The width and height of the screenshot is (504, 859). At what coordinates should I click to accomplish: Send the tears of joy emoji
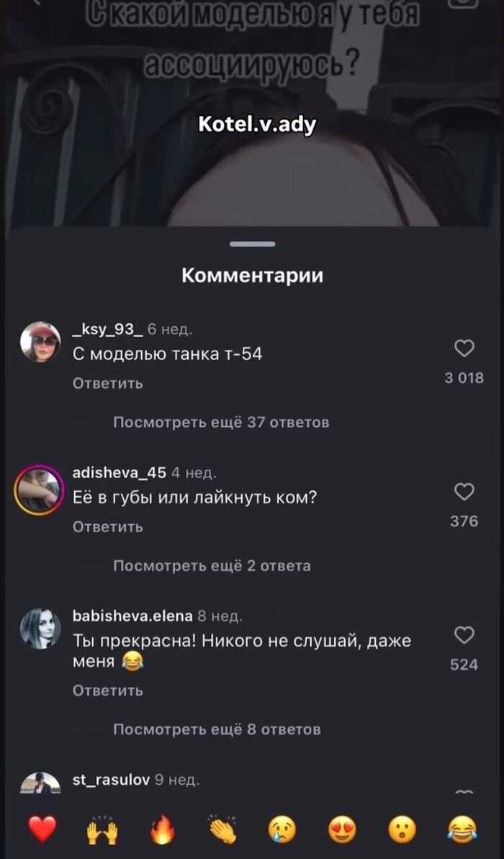point(462,829)
